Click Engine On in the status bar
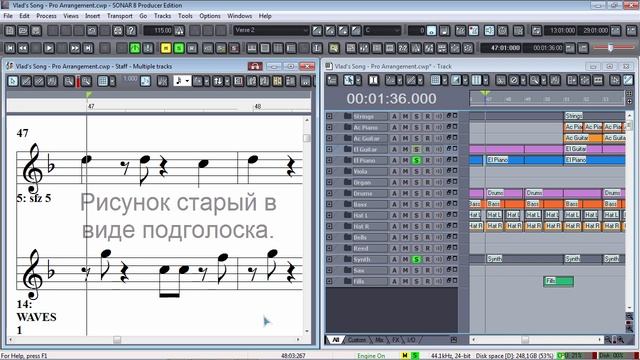640x360 pixels. pyautogui.click(x=371, y=356)
